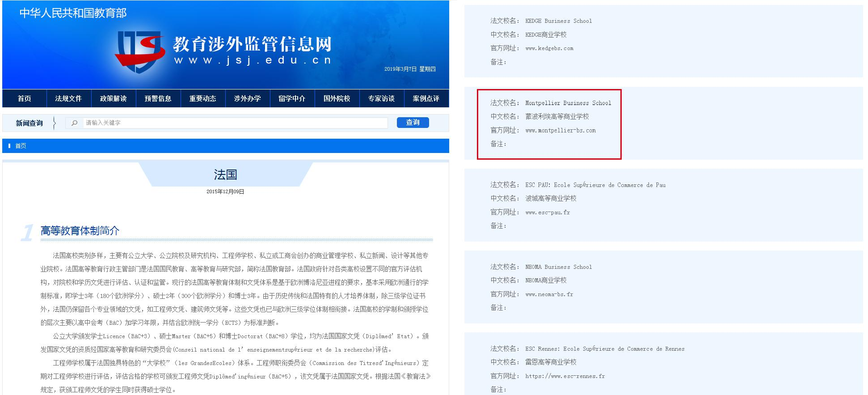The image size is (868, 395).
Task: Open the www.montpellier-bs.com link
Action: [560, 131]
